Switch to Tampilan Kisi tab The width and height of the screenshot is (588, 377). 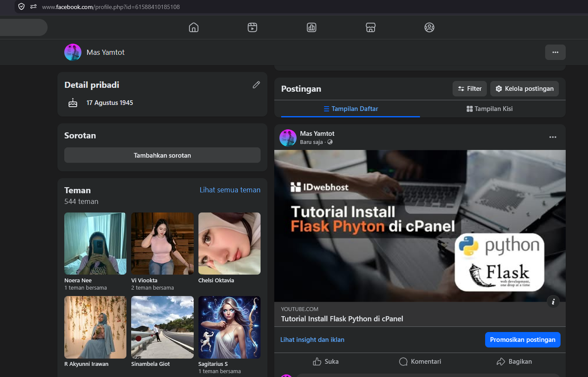[x=489, y=109]
